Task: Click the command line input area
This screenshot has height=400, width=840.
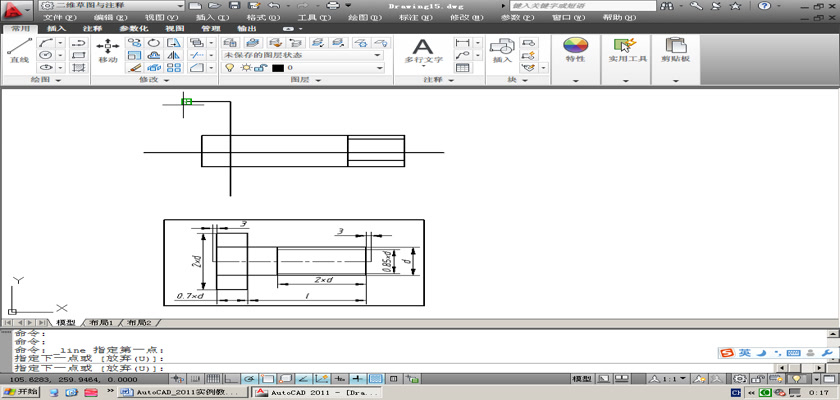Action: [x=391, y=368]
